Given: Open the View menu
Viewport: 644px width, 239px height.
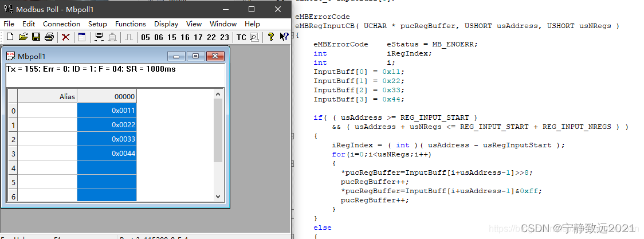Looking at the screenshot, I should click(x=194, y=24).
